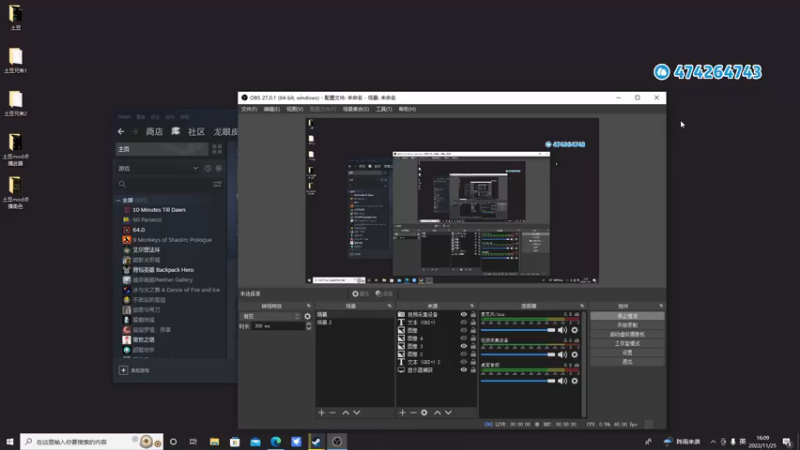Open OBS 工具(T) menu
800x450 pixels.
click(x=384, y=109)
